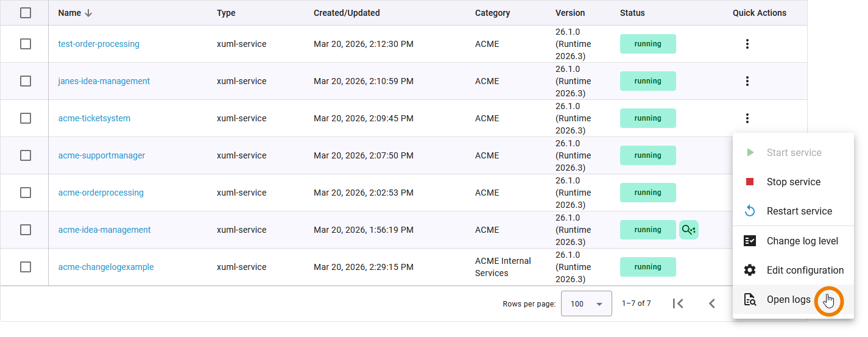868x337 pixels.
Task: Choose Open logs in the context menu
Action: pyautogui.click(x=788, y=299)
